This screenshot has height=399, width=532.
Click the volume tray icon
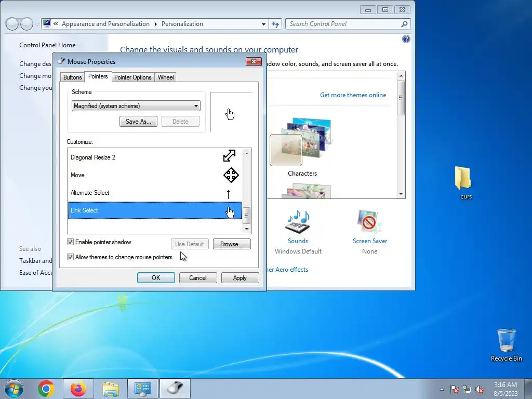pyautogui.click(x=480, y=389)
